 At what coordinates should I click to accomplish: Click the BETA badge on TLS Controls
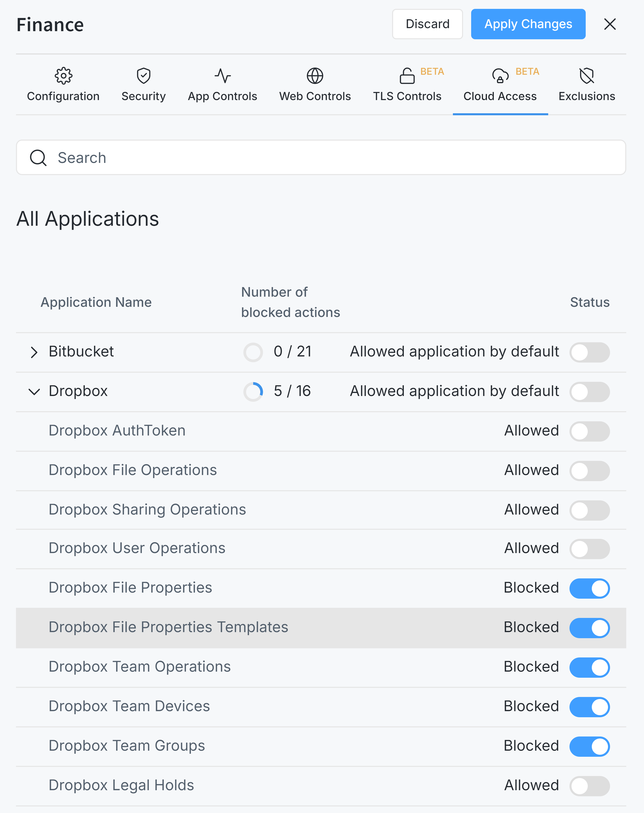click(432, 72)
